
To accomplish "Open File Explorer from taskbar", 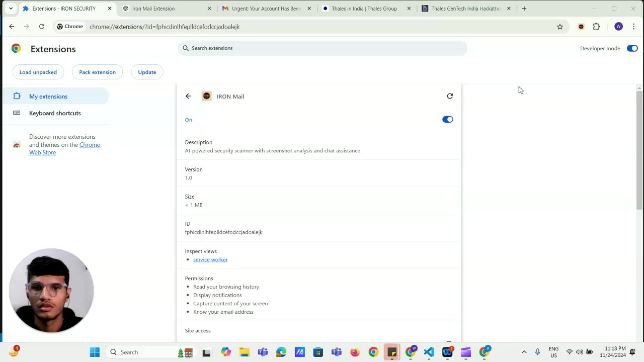I will [x=244, y=352].
